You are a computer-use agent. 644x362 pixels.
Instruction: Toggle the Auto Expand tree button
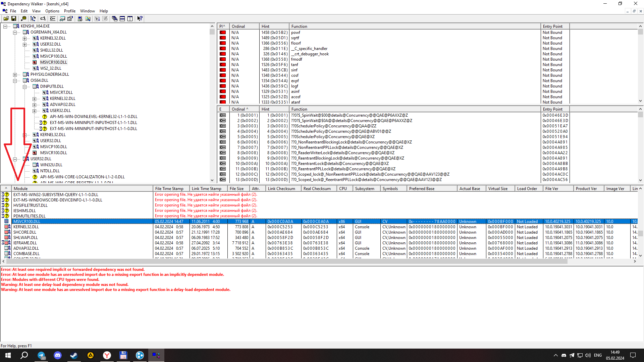[x=33, y=19]
